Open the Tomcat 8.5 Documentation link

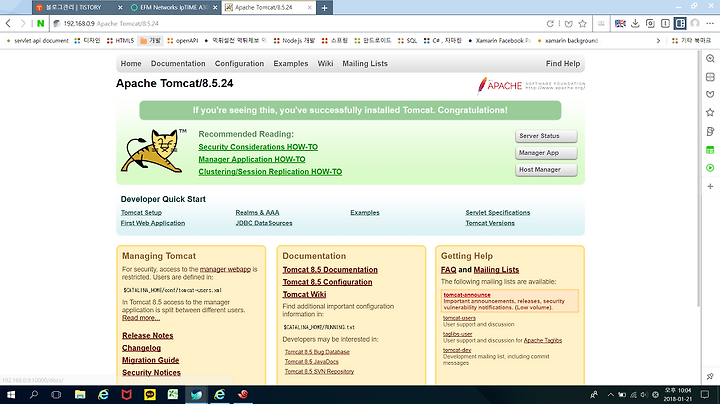point(330,270)
